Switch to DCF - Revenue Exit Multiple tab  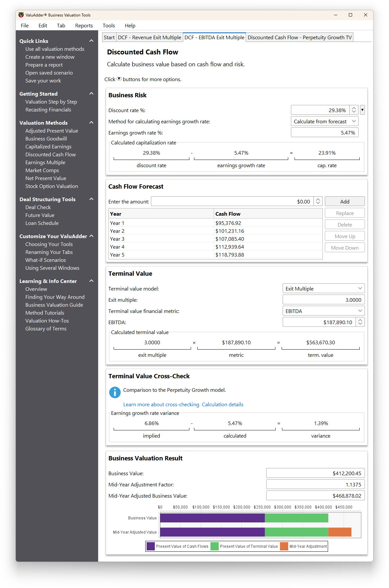point(150,38)
